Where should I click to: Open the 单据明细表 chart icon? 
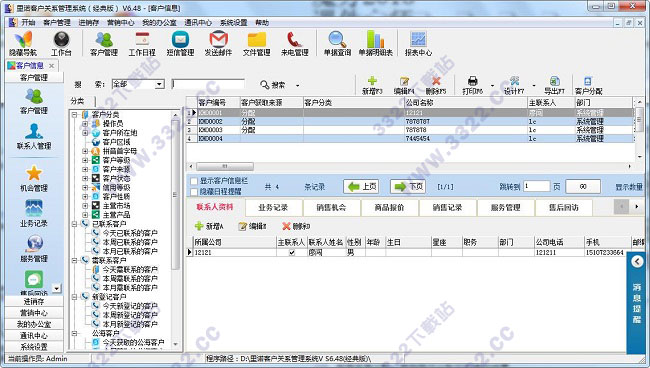[376, 43]
